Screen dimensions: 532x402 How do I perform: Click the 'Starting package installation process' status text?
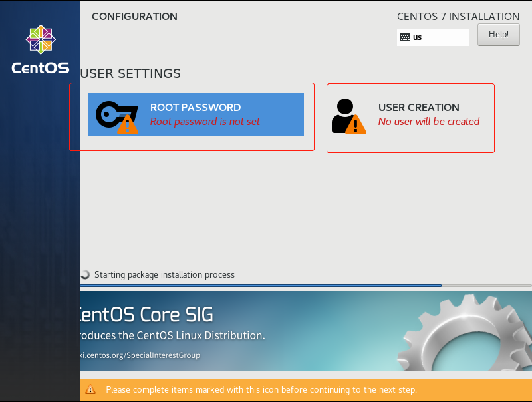164,274
